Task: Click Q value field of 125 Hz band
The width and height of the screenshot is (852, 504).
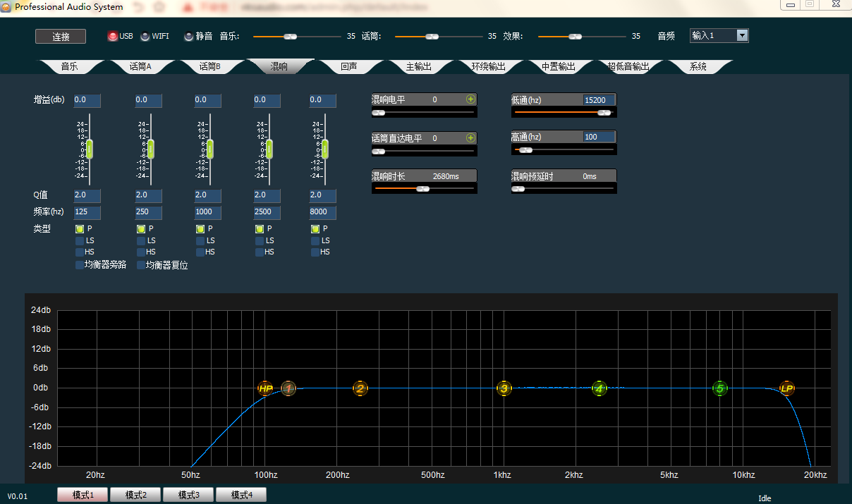Action: [87, 195]
